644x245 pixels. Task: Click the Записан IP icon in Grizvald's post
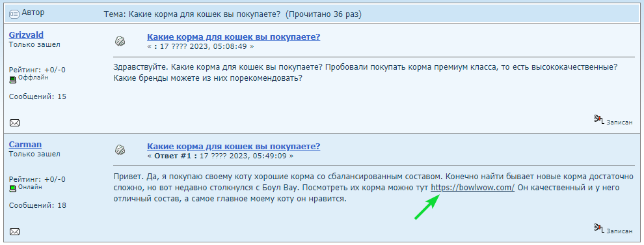[599, 119]
